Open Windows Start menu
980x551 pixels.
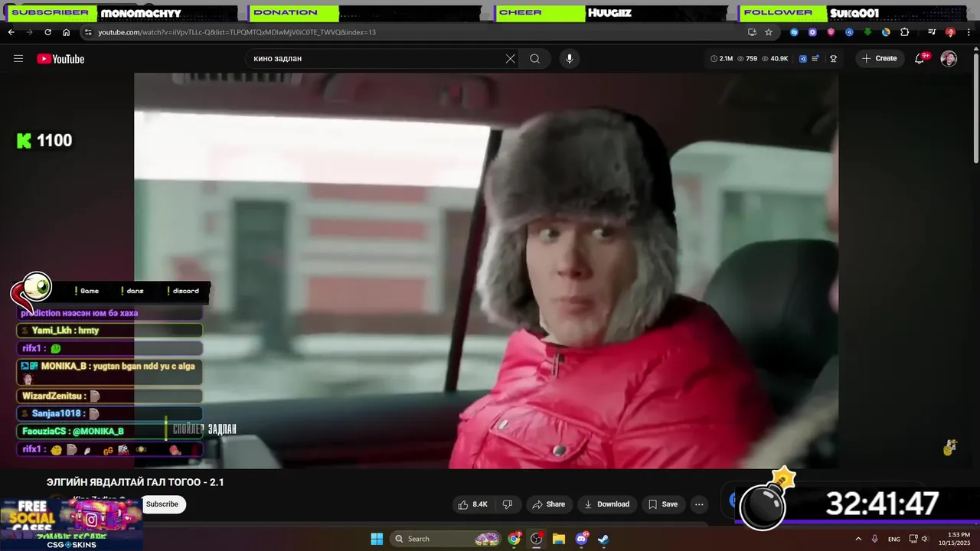377,539
